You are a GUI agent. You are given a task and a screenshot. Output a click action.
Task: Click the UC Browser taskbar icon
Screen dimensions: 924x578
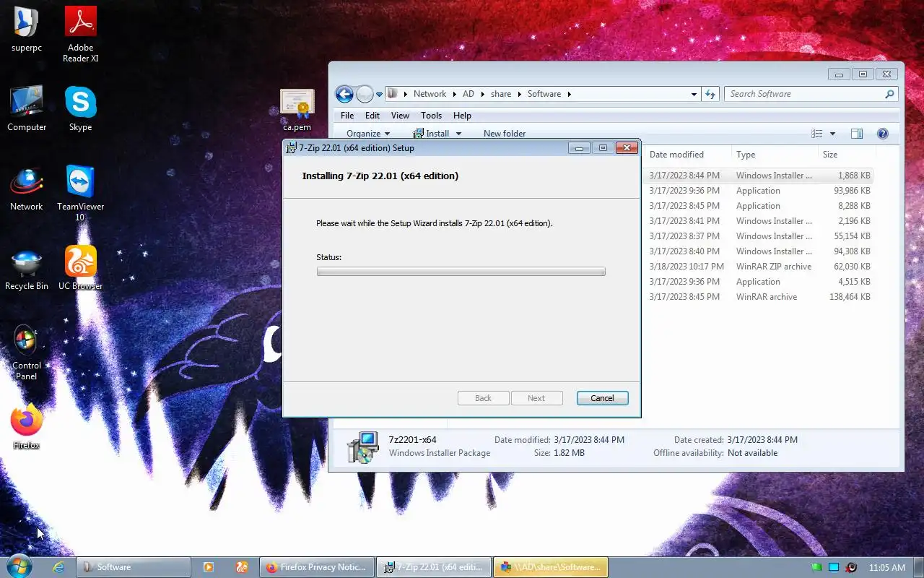click(x=243, y=567)
